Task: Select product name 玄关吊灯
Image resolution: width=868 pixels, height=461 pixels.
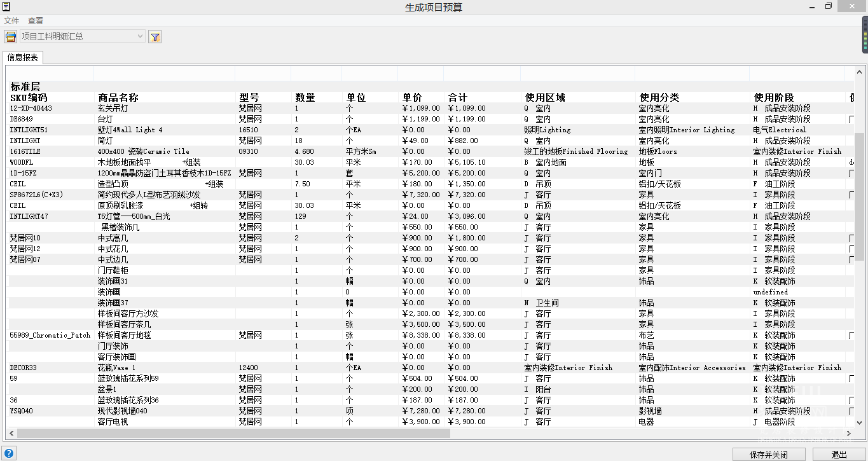Action: pyautogui.click(x=113, y=108)
